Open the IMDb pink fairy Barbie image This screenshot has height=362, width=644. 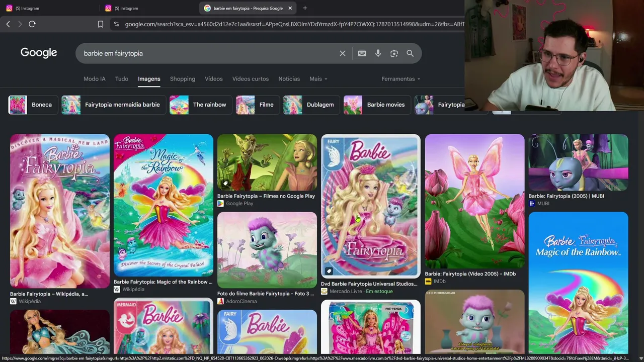474,201
